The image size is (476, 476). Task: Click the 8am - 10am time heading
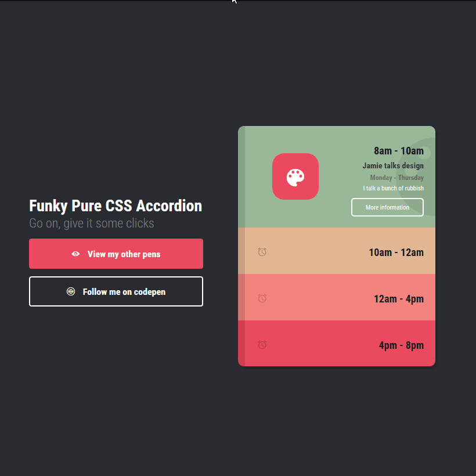(399, 151)
